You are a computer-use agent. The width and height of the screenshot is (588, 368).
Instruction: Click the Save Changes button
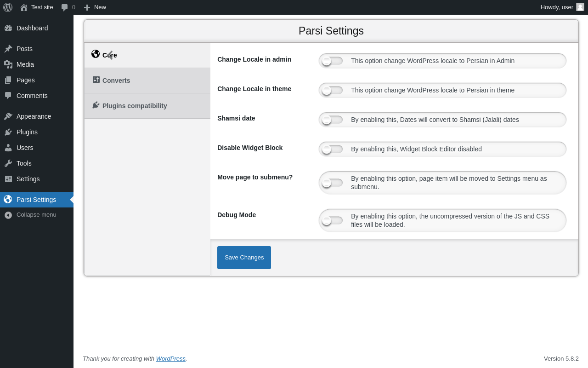(x=244, y=258)
